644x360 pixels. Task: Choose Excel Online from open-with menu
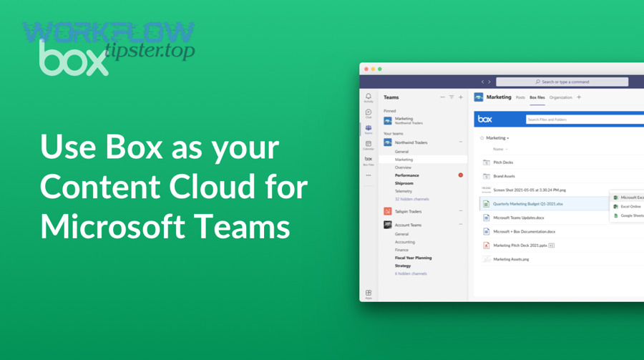point(631,207)
